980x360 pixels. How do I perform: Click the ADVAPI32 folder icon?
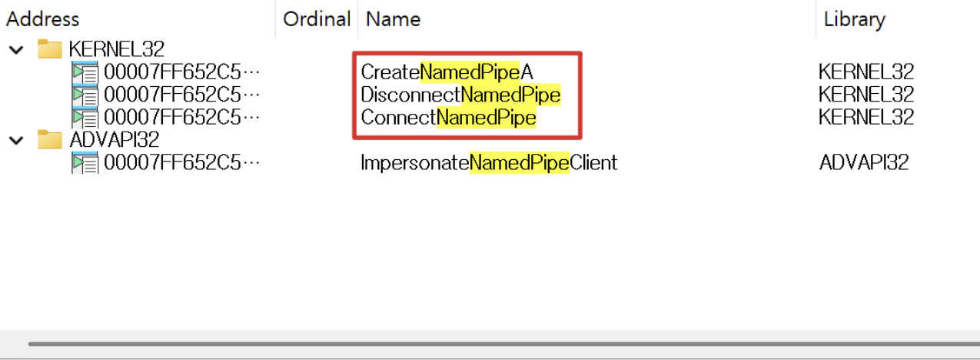click(x=50, y=140)
